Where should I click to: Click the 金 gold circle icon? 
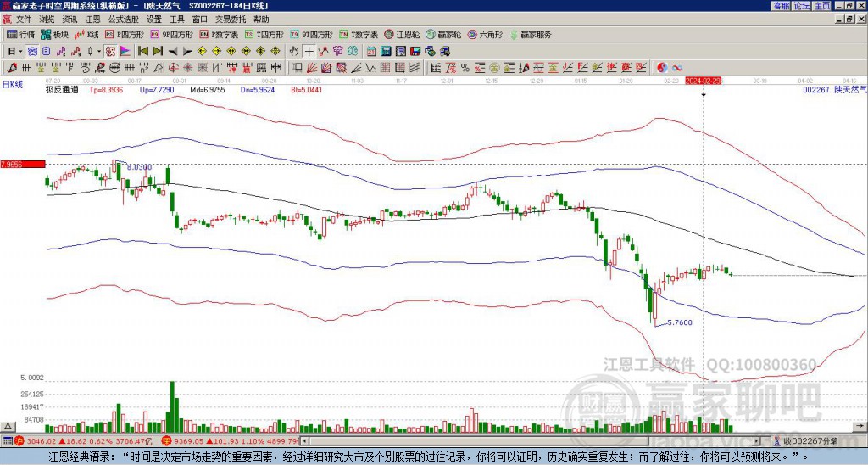494,68
